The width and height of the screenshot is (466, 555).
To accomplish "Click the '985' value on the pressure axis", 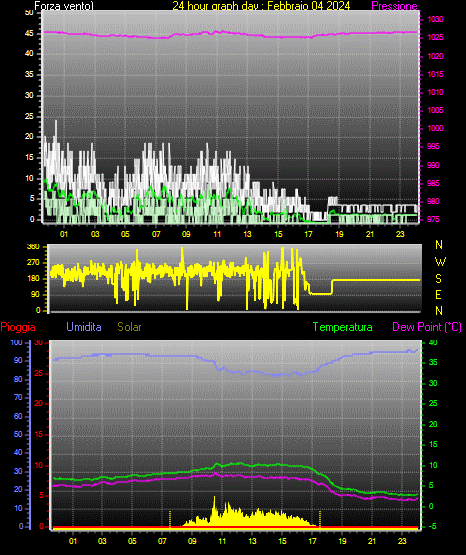I will pos(433,183).
